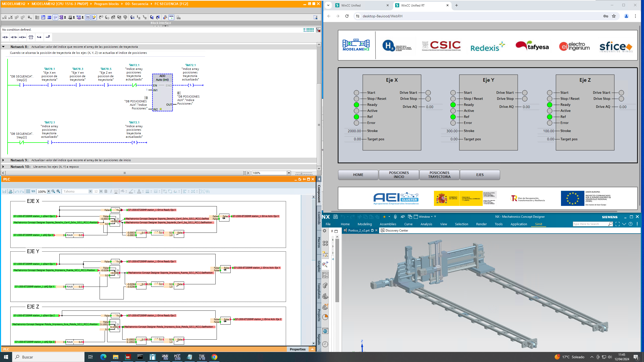Toggle the Start indicator for Eje X
Screen dimensions: 644x362
pyautogui.click(x=356, y=93)
